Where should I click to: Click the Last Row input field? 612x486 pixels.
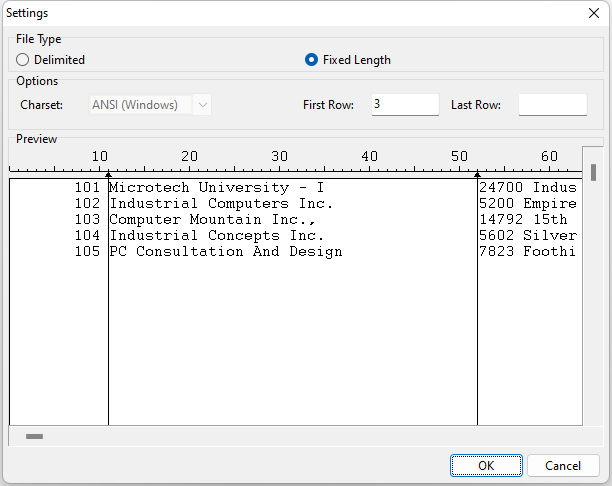pos(553,105)
